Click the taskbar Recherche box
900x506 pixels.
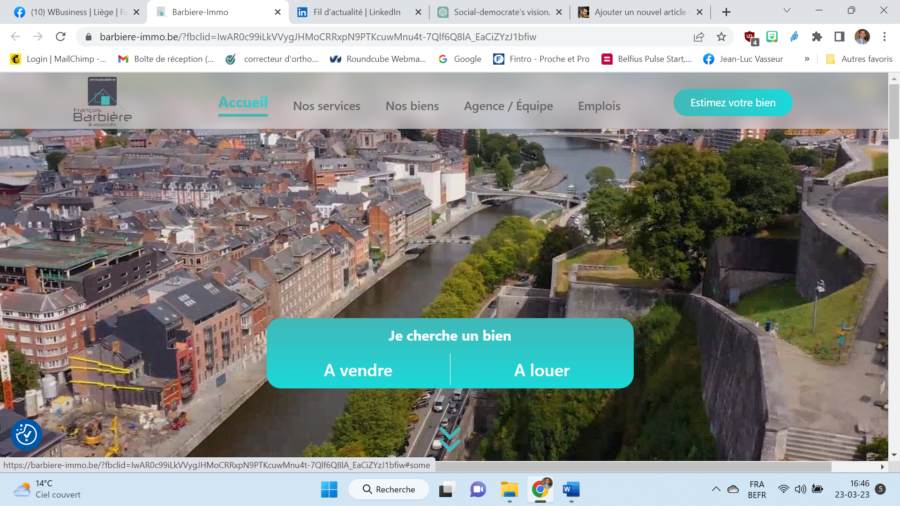(x=389, y=489)
